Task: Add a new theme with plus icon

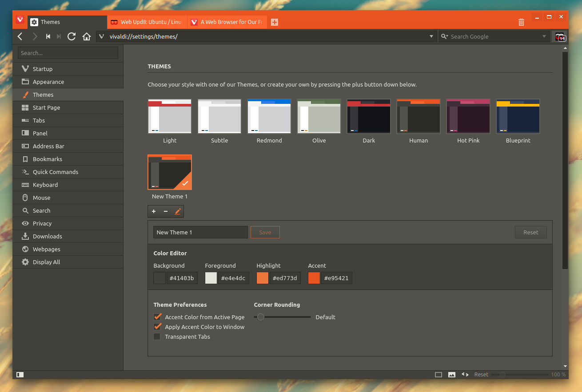Action: point(154,212)
